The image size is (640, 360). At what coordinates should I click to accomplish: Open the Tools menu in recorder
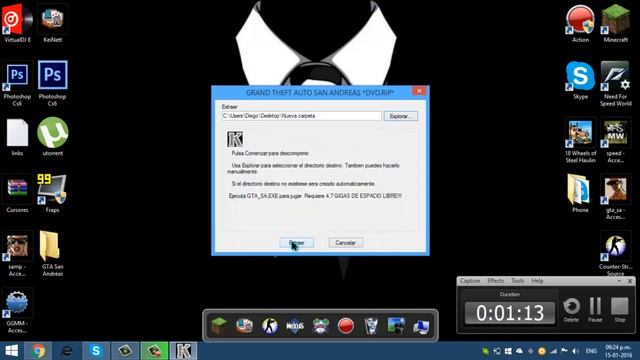coord(518,281)
